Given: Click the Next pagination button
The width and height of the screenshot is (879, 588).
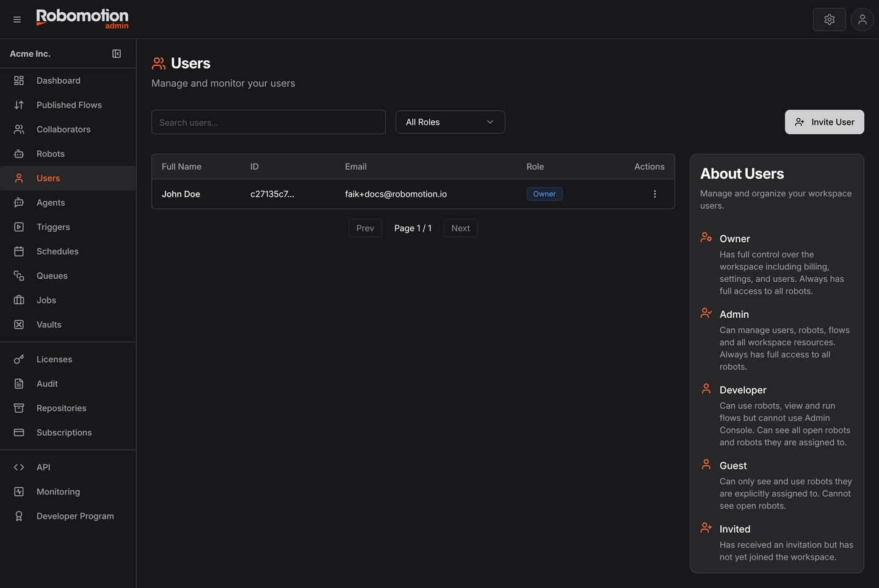Looking at the screenshot, I should tap(461, 228).
